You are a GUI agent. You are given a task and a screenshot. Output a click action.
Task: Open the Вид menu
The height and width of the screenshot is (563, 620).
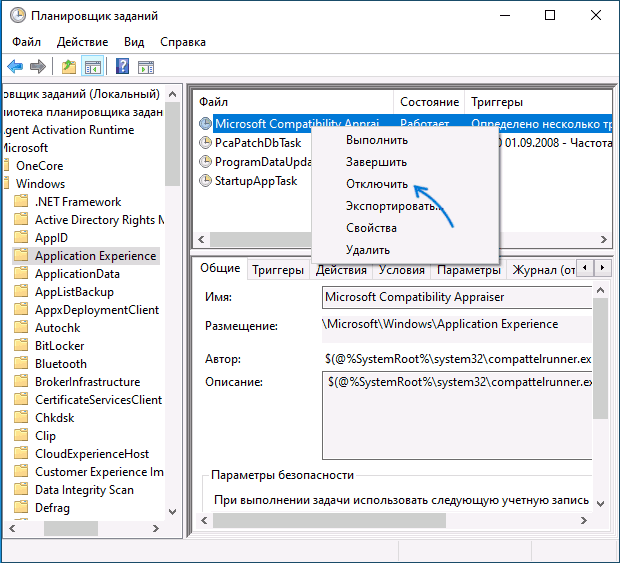134,42
